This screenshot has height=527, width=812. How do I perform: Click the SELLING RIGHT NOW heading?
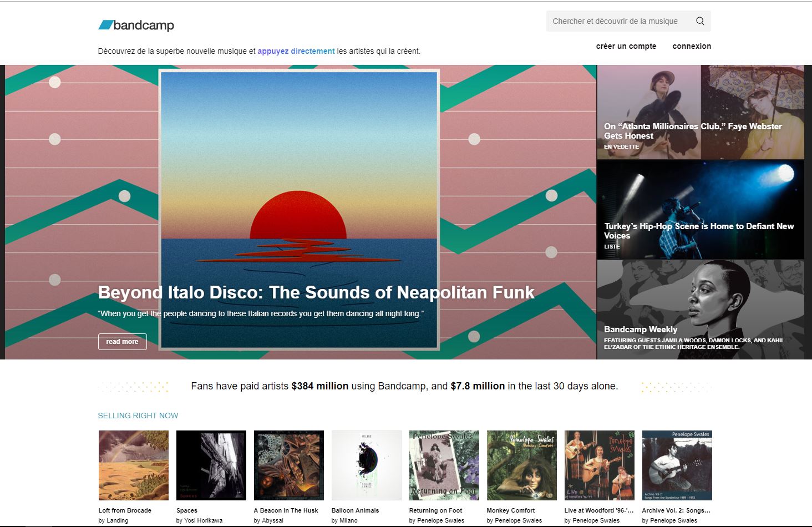138,415
